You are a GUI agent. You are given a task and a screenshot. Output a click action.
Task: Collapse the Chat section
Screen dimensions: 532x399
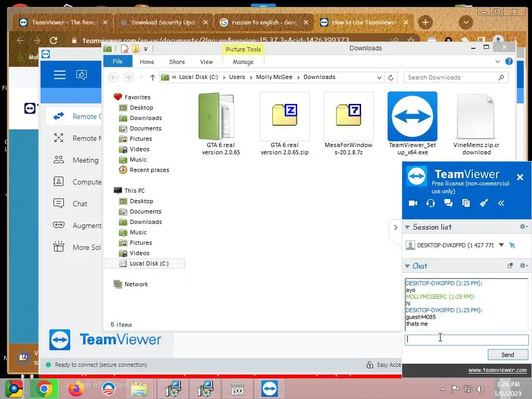click(x=407, y=266)
